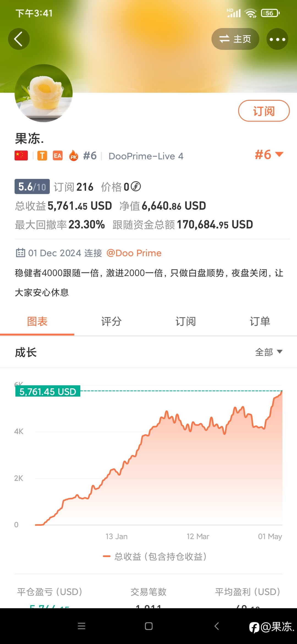Open the @Doo Prime broker link
Image resolution: width=297 pixels, height=644 pixels.
(x=134, y=253)
